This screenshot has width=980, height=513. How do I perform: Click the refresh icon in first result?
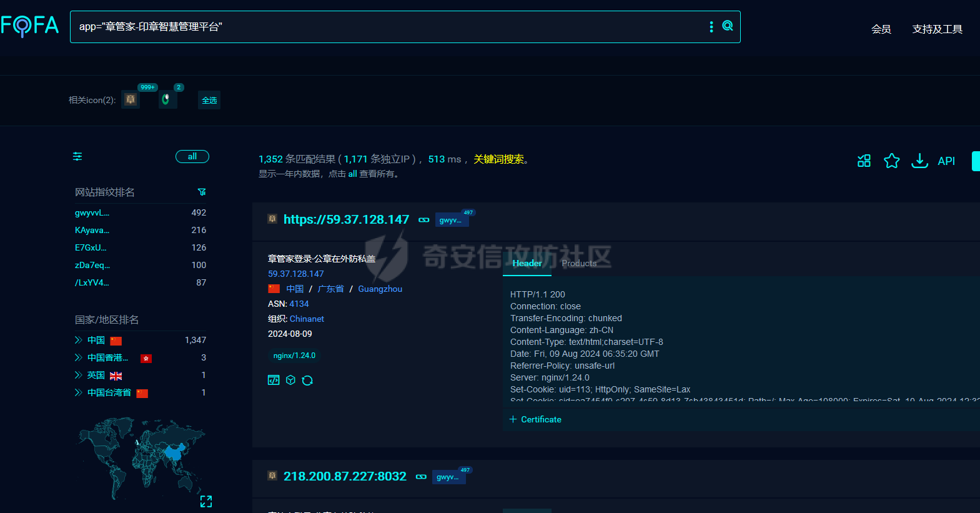pyautogui.click(x=307, y=381)
